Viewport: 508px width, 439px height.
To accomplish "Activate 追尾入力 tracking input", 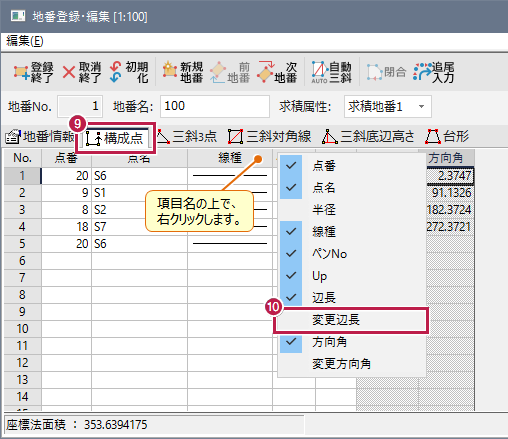I will pyautogui.click(x=433, y=72).
